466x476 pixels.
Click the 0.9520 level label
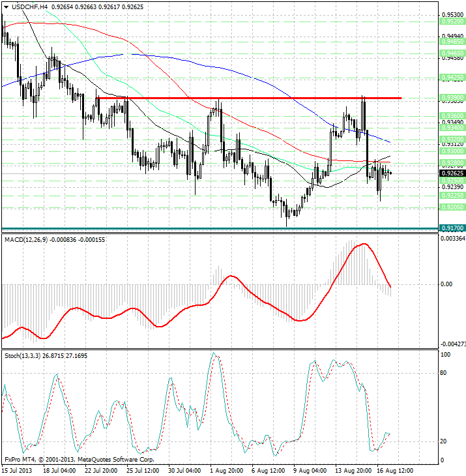452,22
